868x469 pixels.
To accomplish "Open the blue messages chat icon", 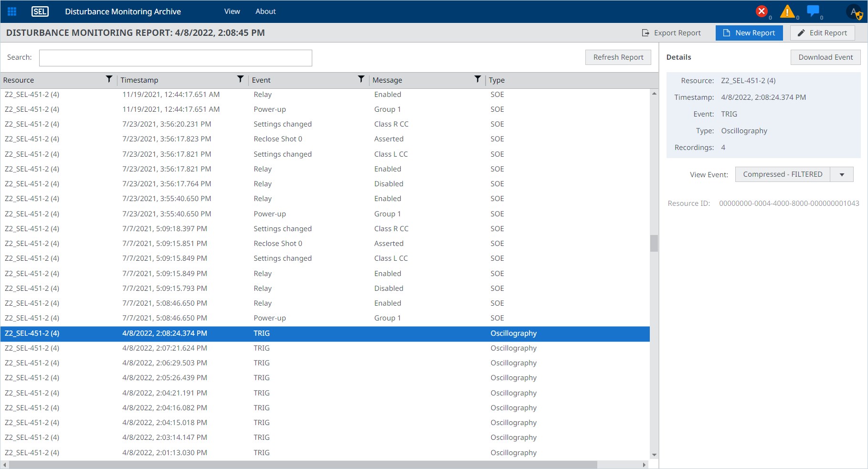I will point(813,11).
